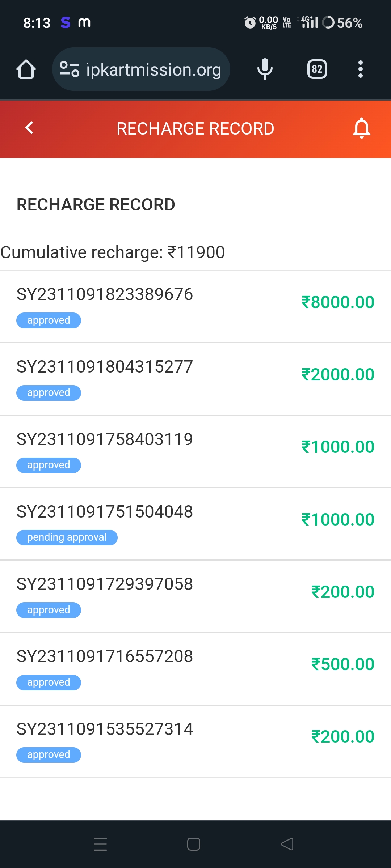Tap the ₹8000.00 recharge amount
This screenshot has width=391, height=868.
pyautogui.click(x=338, y=302)
